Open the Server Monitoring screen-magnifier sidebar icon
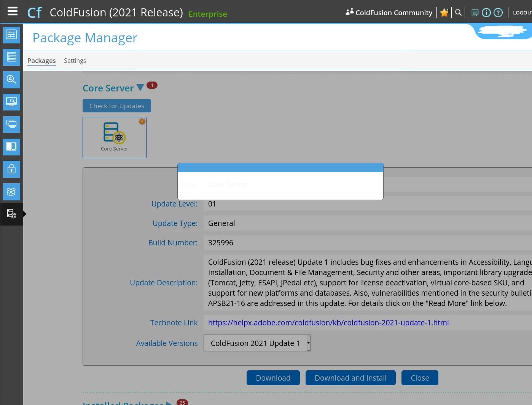 point(11,102)
